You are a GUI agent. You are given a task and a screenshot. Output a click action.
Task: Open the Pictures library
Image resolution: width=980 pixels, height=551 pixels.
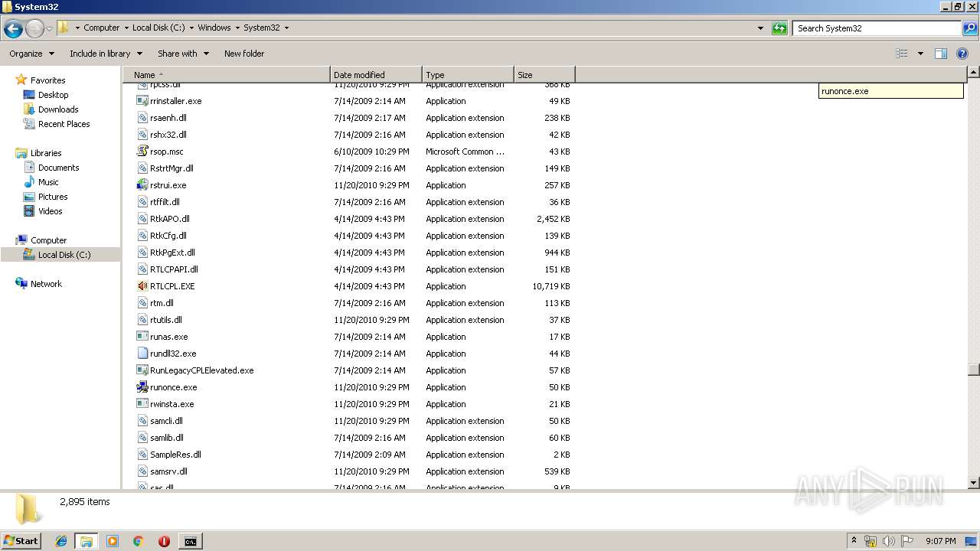pos(53,197)
